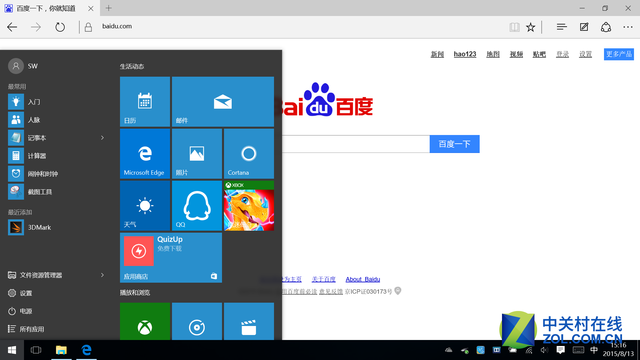Click the 更多产品 more products button
Viewport: 640px width, 360px height.
click(x=619, y=54)
